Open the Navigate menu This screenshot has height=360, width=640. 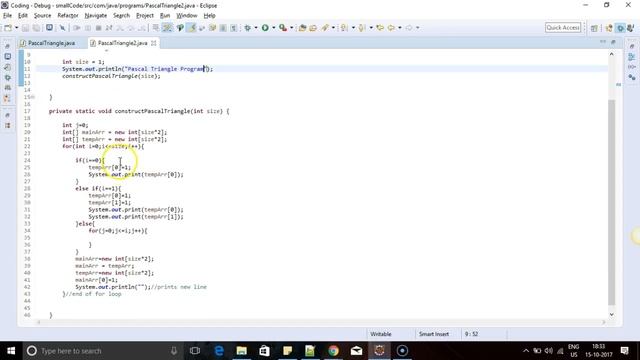point(96,16)
